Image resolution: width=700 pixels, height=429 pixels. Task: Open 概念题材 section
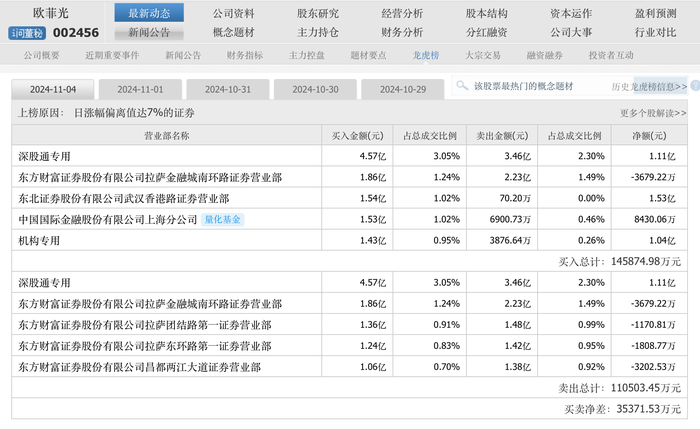tap(233, 32)
